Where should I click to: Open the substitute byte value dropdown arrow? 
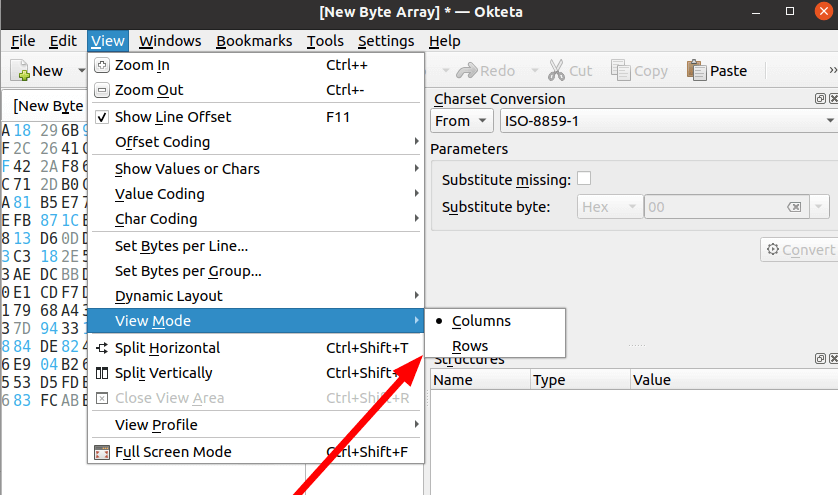coord(819,207)
